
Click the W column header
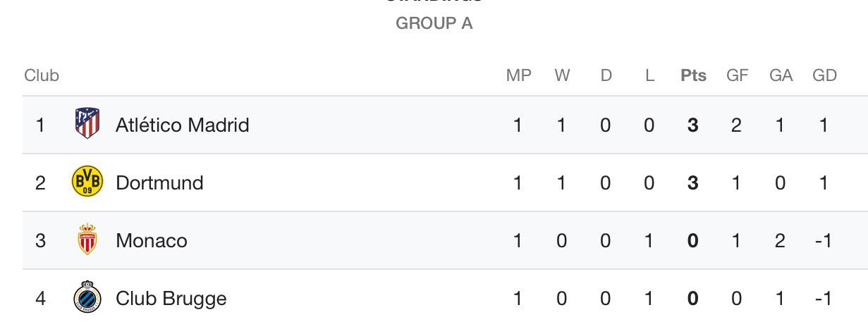point(562,75)
